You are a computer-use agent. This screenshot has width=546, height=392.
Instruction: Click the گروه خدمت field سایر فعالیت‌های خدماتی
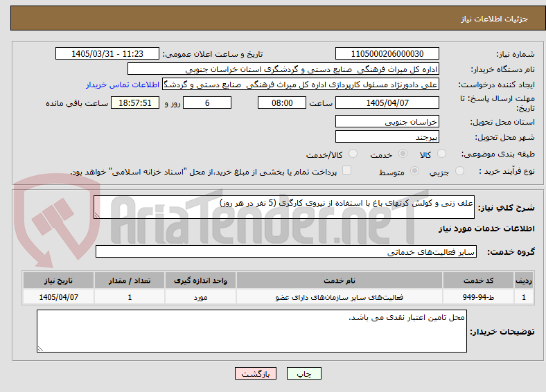pos(286,251)
